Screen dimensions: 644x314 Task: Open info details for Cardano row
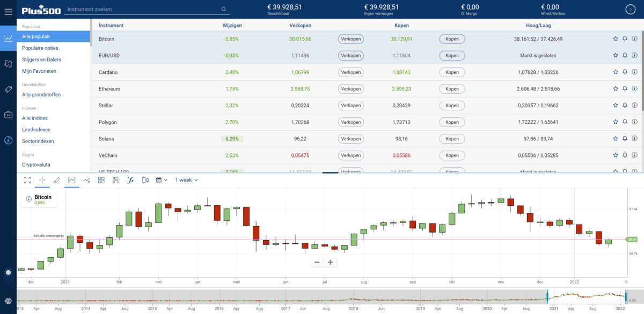pos(634,72)
